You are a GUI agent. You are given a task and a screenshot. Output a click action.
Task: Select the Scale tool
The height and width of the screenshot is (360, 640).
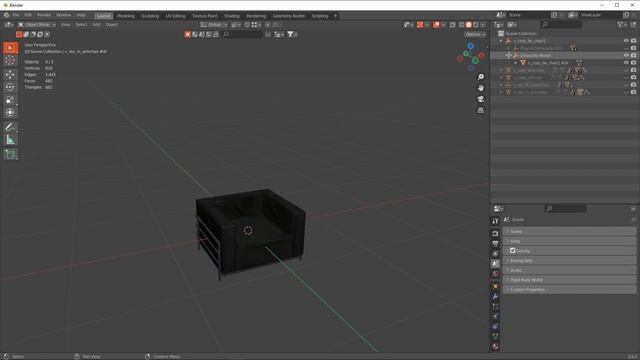[10, 100]
